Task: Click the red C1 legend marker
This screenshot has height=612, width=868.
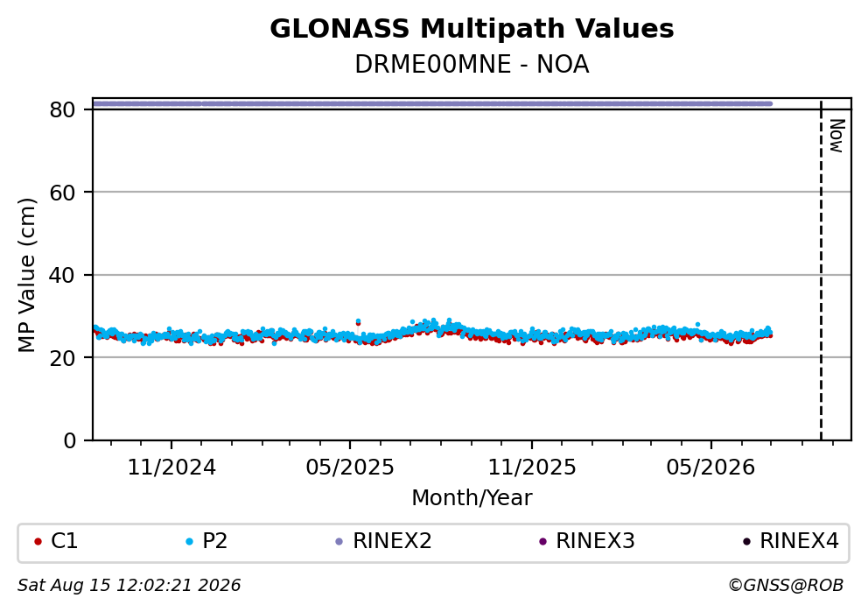Action: [38, 542]
